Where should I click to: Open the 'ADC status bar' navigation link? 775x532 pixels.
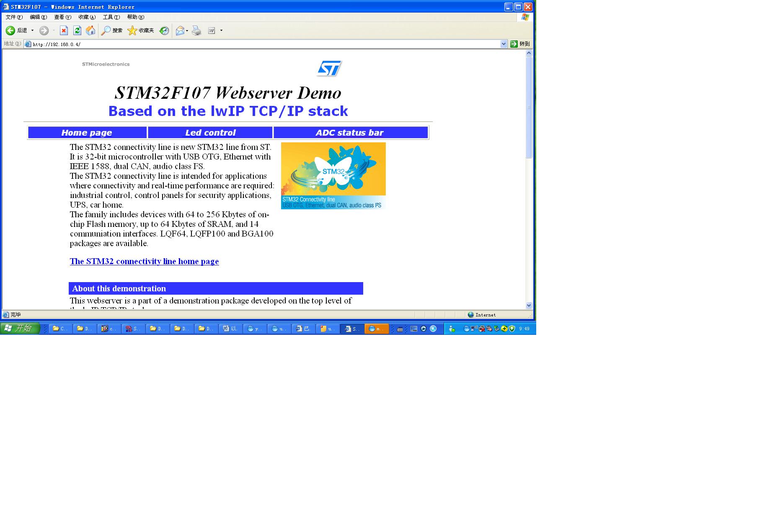pyautogui.click(x=349, y=133)
